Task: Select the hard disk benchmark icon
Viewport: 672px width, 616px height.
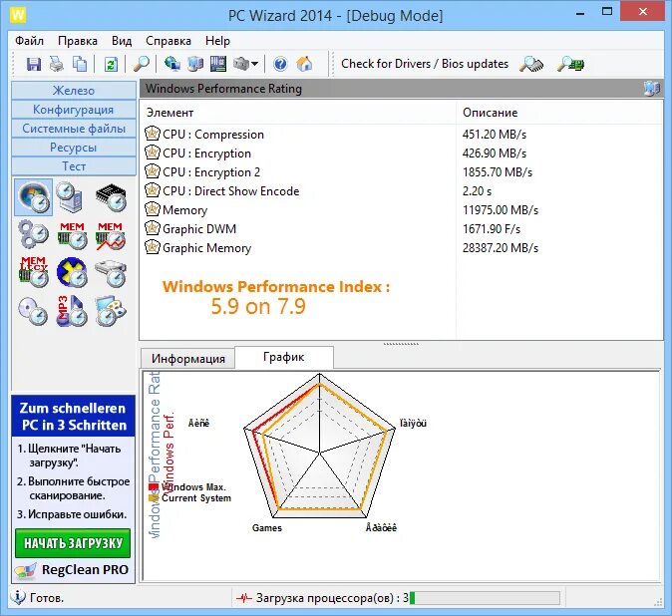Action: [111, 273]
